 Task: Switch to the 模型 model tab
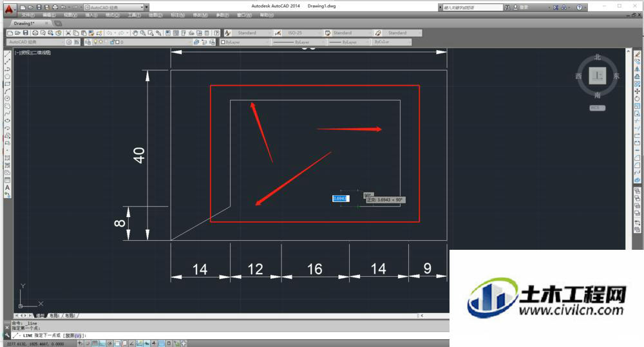tap(40, 316)
